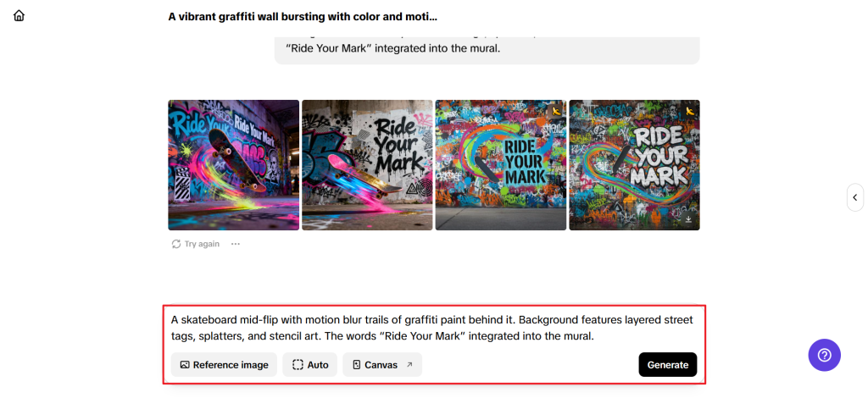Open the second black-and-white graffiti thumbnail
The width and height of the screenshot is (868, 398).
[x=367, y=165]
